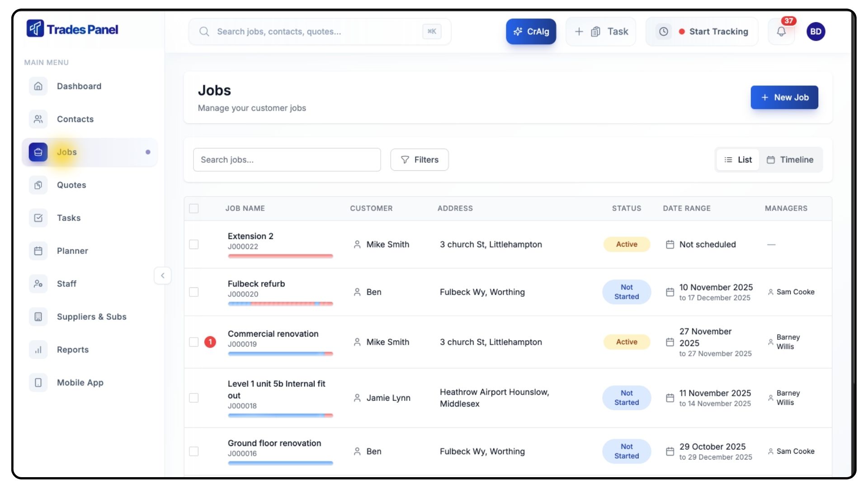Select the Tasks menu item
868x488 pixels.
click(x=69, y=218)
